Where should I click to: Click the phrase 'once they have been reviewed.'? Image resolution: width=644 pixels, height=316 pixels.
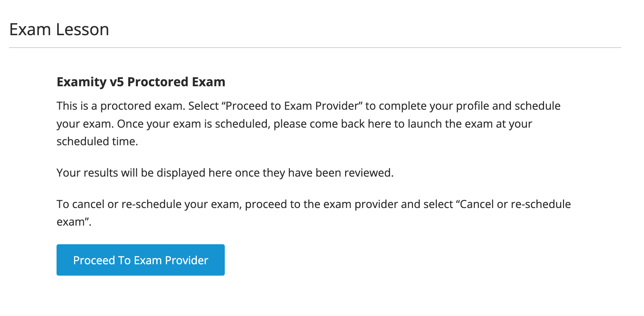(x=314, y=172)
